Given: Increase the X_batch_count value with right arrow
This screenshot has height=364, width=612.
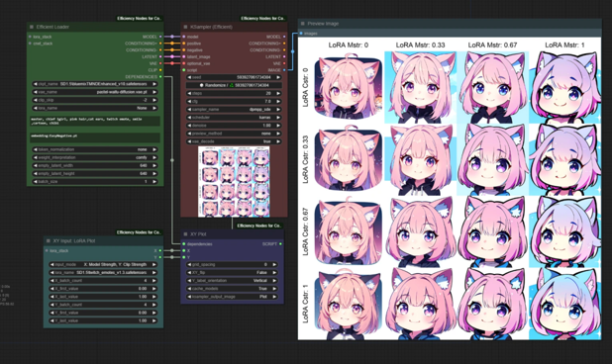Looking at the screenshot, I should pos(154,281).
